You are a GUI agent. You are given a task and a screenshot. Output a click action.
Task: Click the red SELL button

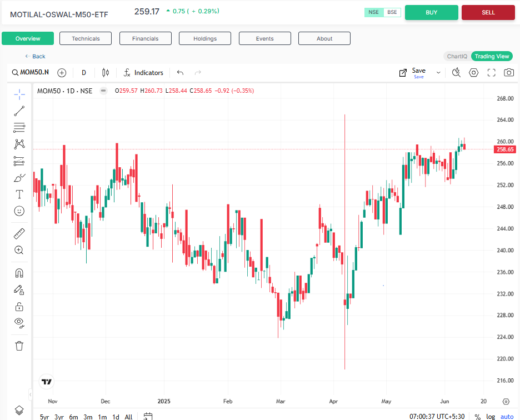[x=488, y=13]
